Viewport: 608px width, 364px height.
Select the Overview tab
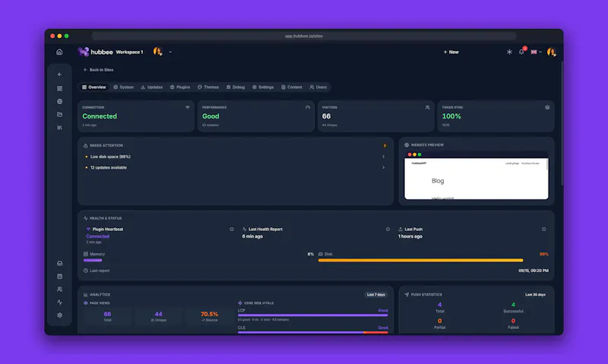(93, 87)
